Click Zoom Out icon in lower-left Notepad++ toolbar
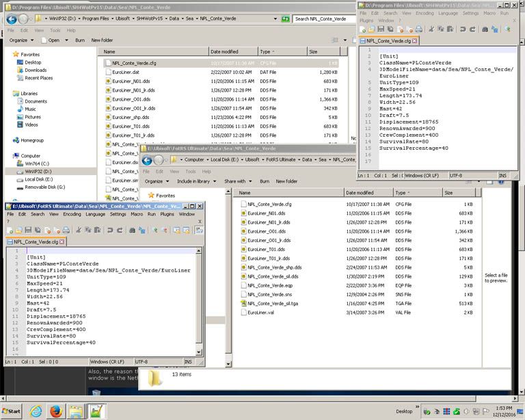Image resolution: width=525 pixels, height=420 pixels. [x=165, y=230]
